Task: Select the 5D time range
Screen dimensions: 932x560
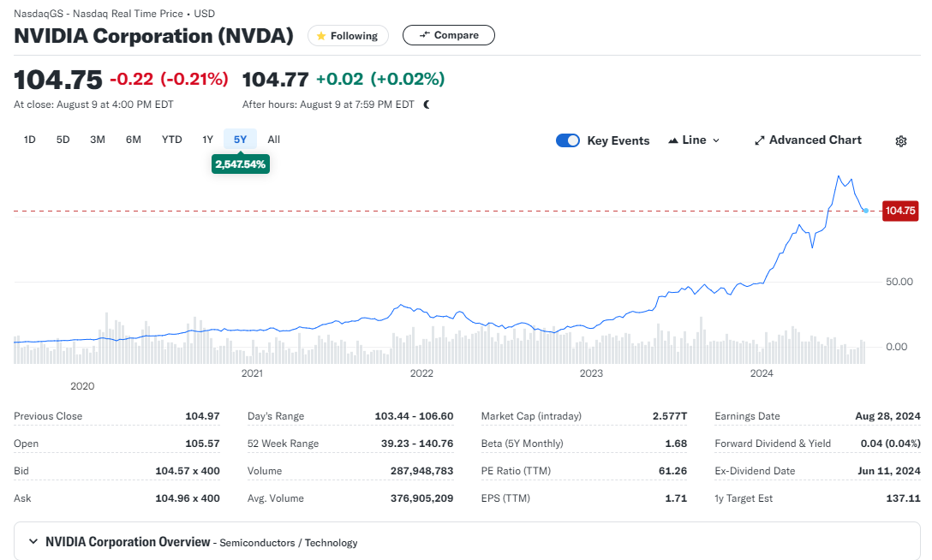Action: point(63,140)
